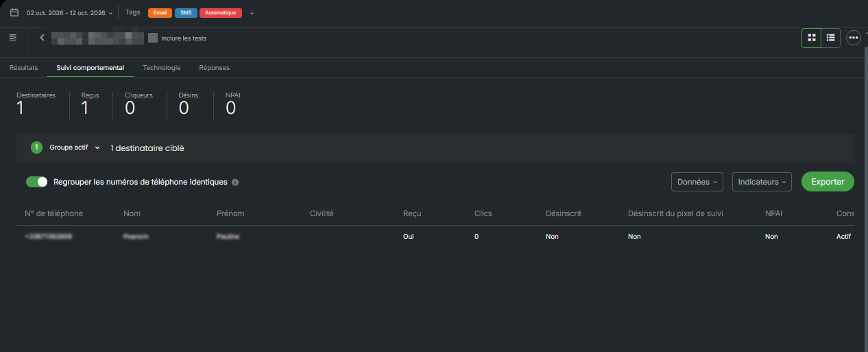Click the Reçus statistic
This screenshot has height=352, width=868.
click(90, 104)
